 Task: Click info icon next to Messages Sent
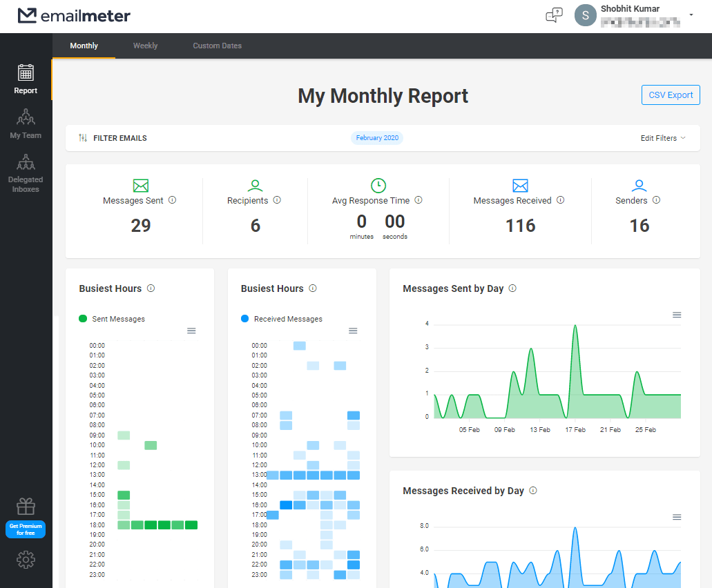click(173, 200)
